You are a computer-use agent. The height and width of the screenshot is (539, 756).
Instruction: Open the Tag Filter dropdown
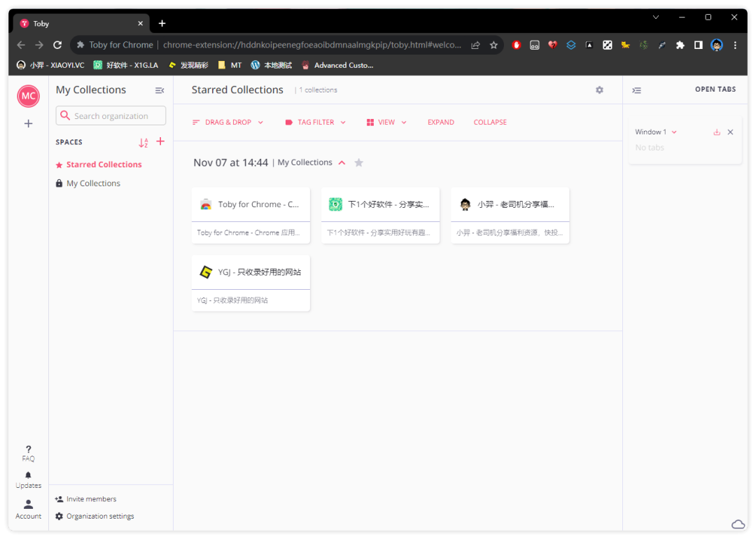(316, 122)
